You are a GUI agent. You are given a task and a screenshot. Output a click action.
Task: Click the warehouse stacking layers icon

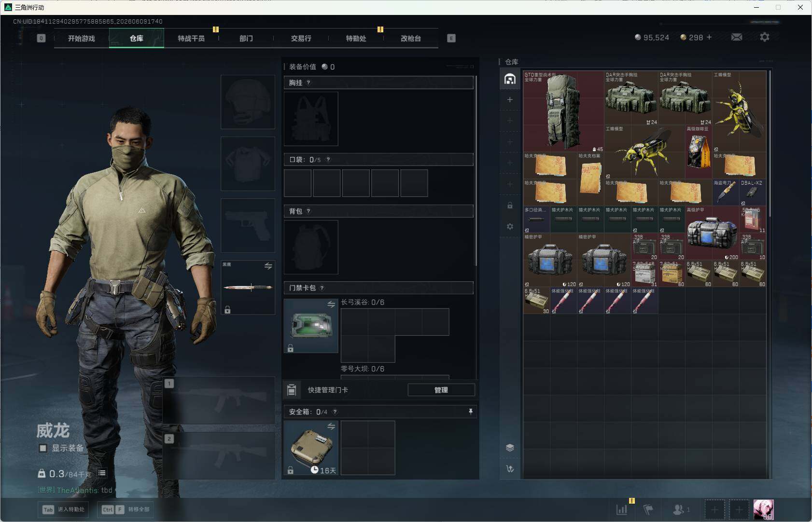click(510, 447)
